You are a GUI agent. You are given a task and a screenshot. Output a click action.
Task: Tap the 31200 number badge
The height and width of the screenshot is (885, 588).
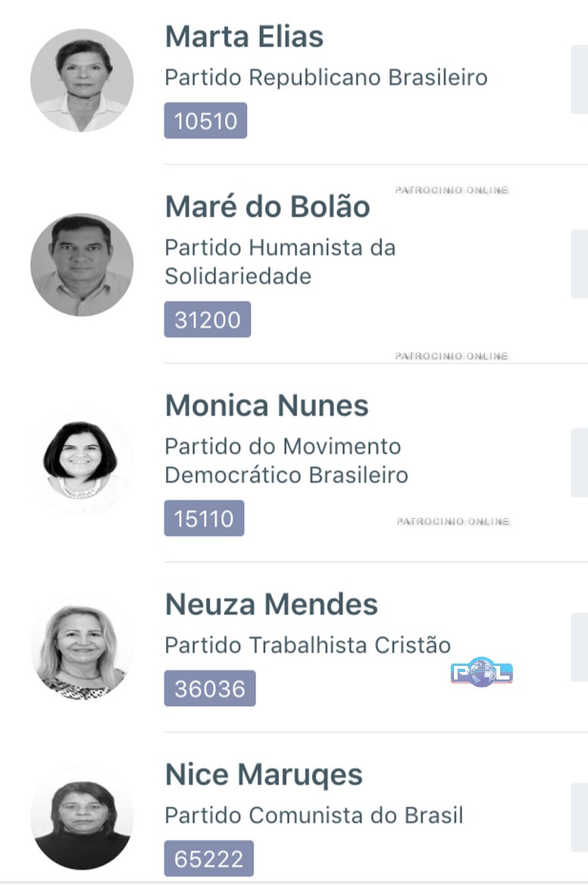pos(207,319)
